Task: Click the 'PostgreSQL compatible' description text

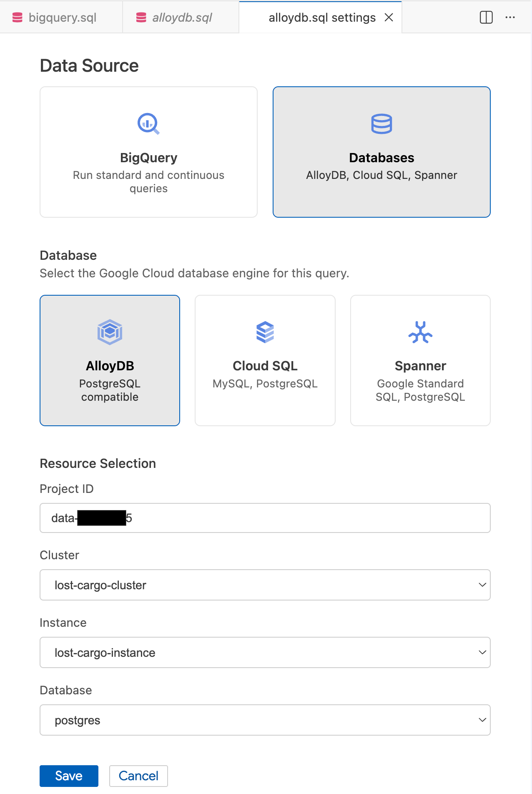Action: coord(110,390)
